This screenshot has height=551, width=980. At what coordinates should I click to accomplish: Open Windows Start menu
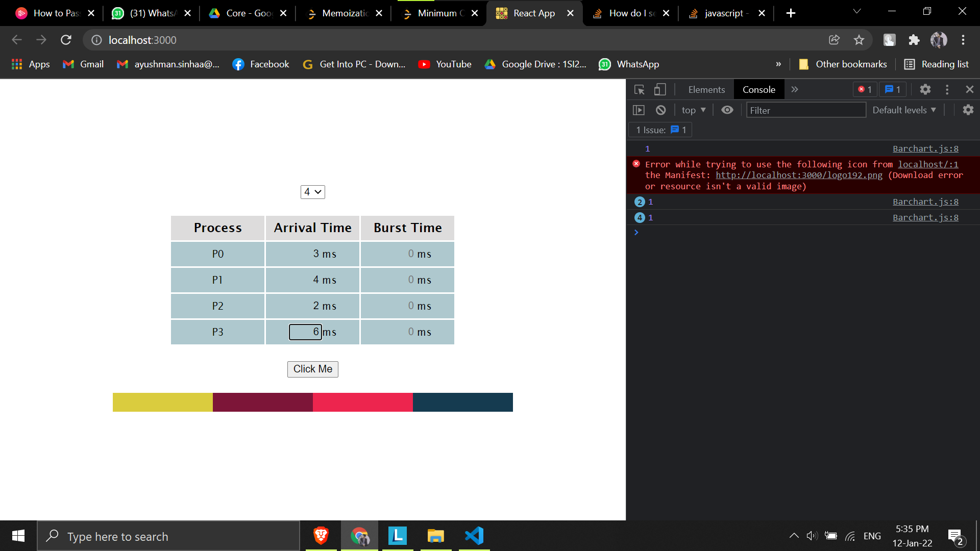(18, 536)
